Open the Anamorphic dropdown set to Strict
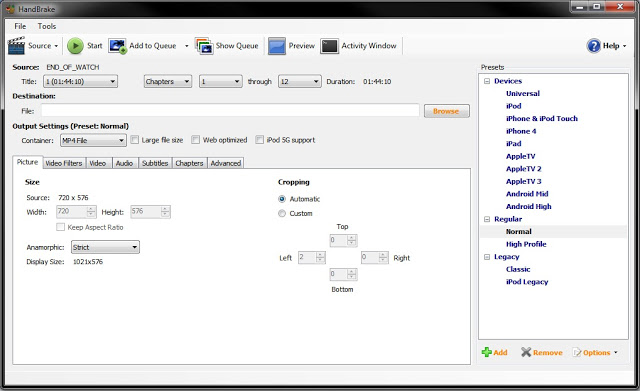 (105, 247)
